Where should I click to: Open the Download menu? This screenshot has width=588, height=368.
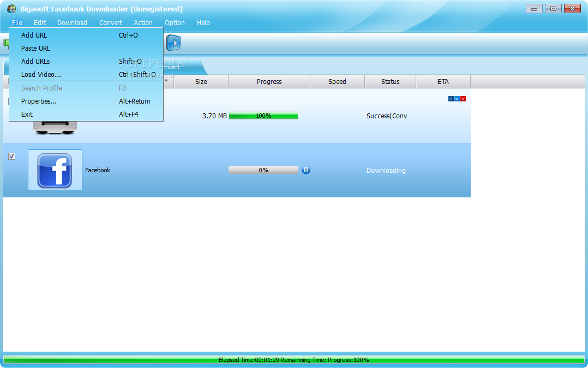[72, 22]
